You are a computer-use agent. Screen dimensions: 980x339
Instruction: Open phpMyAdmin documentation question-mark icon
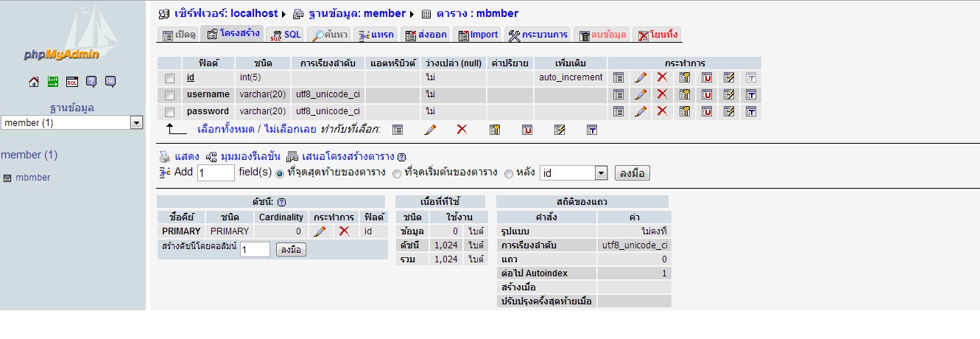[91, 82]
